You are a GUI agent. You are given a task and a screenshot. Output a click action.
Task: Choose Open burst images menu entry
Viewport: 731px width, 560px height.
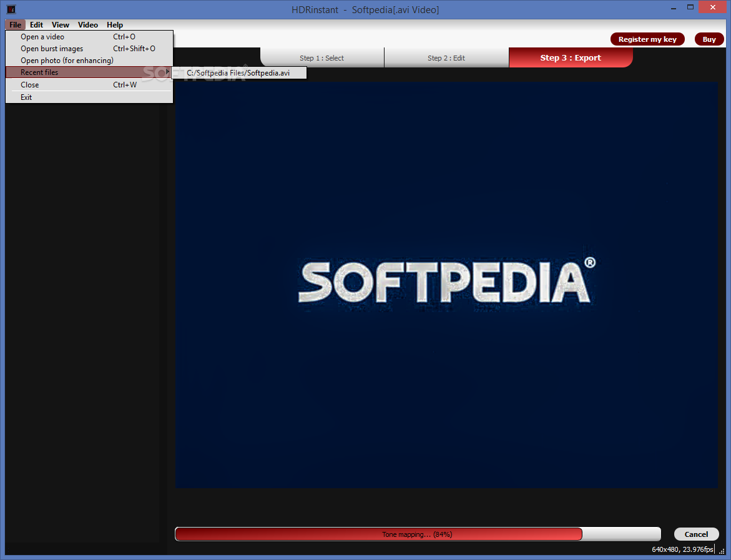(89, 49)
